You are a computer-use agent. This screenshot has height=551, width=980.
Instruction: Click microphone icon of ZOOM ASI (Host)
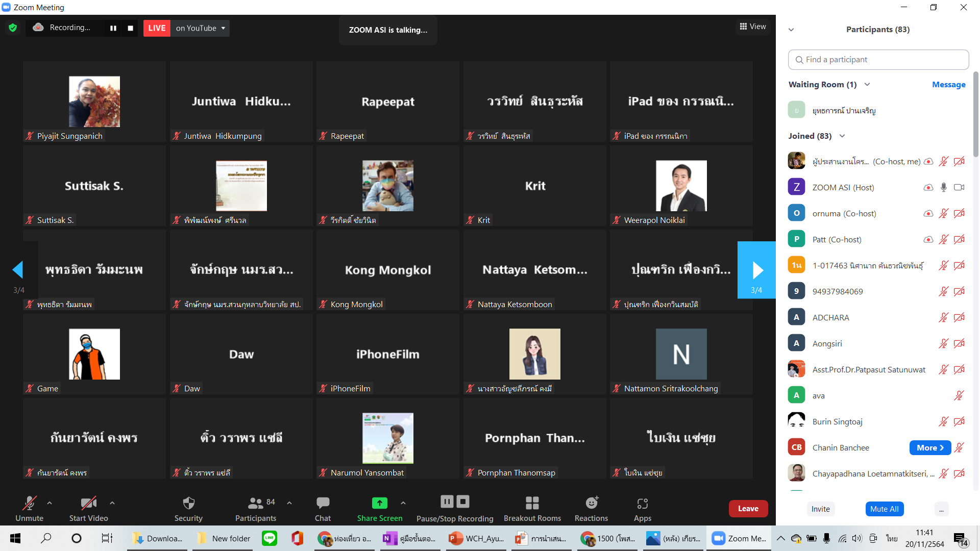pyautogui.click(x=944, y=188)
